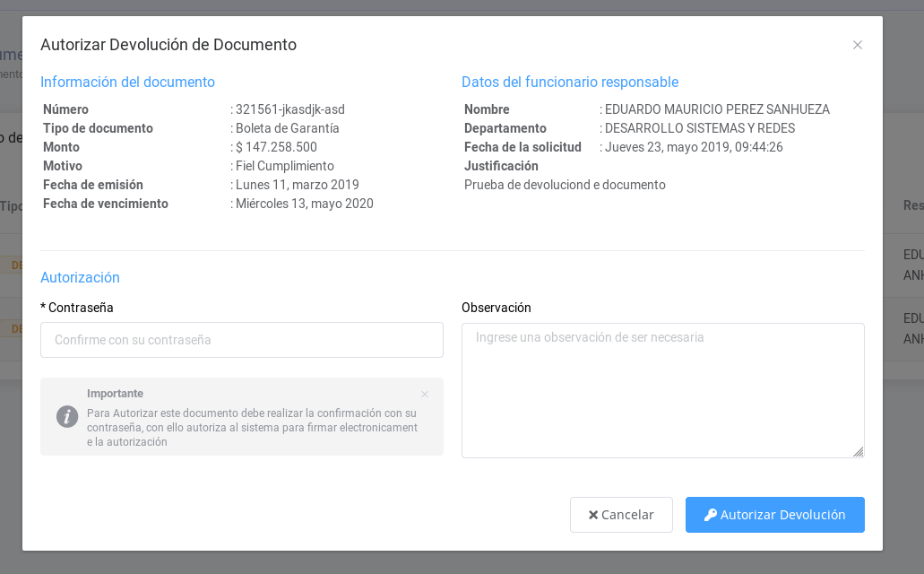Click the Fecha de la solicitud timestamp

694,147
